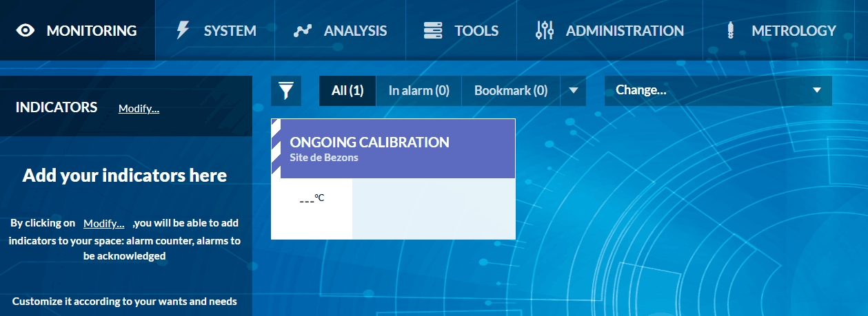Image resolution: width=868 pixels, height=316 pixels.
Task: Open the MONITORING menu
Action: (x=77, y=30)
